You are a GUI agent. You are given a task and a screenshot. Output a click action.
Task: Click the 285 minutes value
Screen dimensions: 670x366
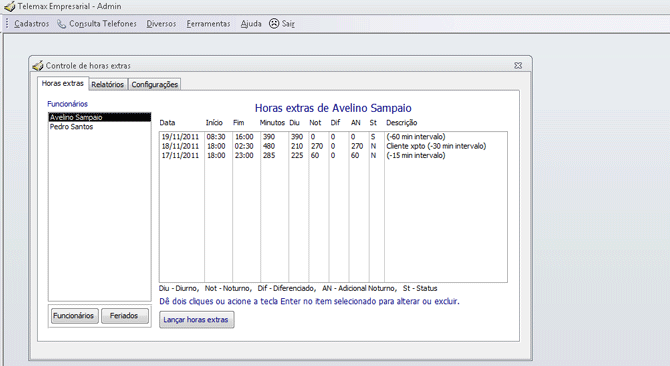point(269,155)
